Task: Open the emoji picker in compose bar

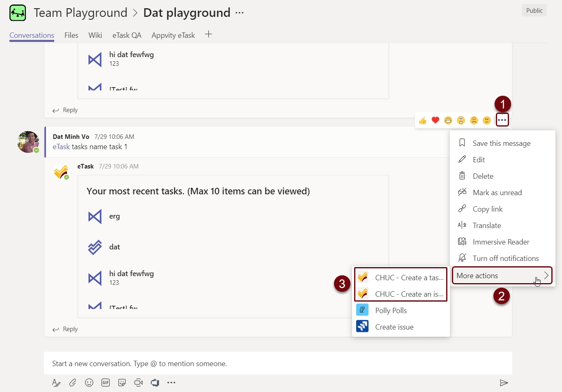Action: tap(89, 383)
